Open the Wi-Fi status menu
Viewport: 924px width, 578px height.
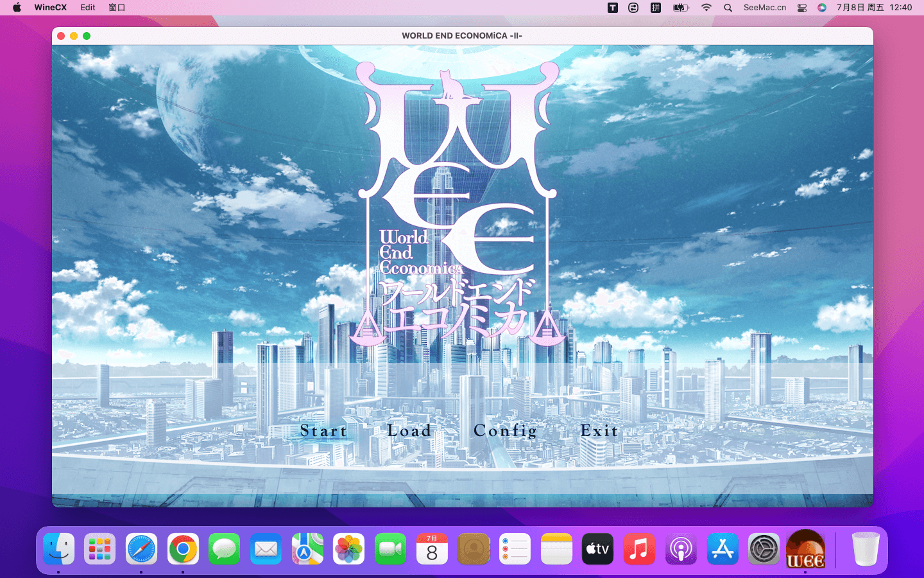(706, 8)
